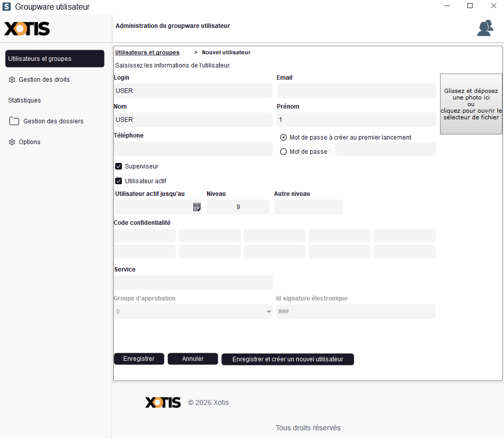
Task: Open the calendar date picker icon
Action: point(197,207)
